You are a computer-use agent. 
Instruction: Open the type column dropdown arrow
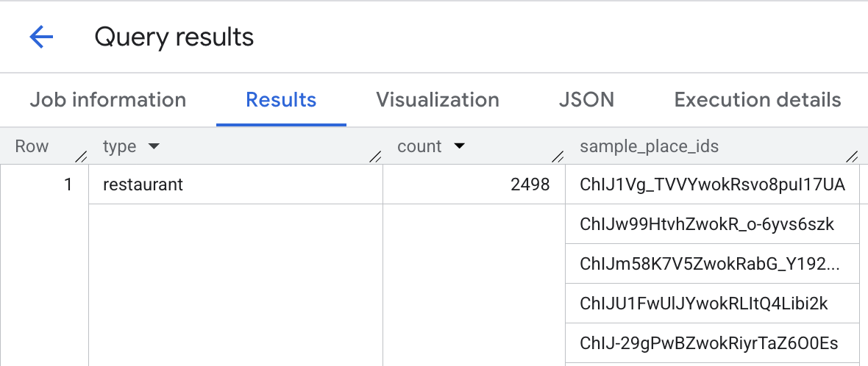(154, 146)
